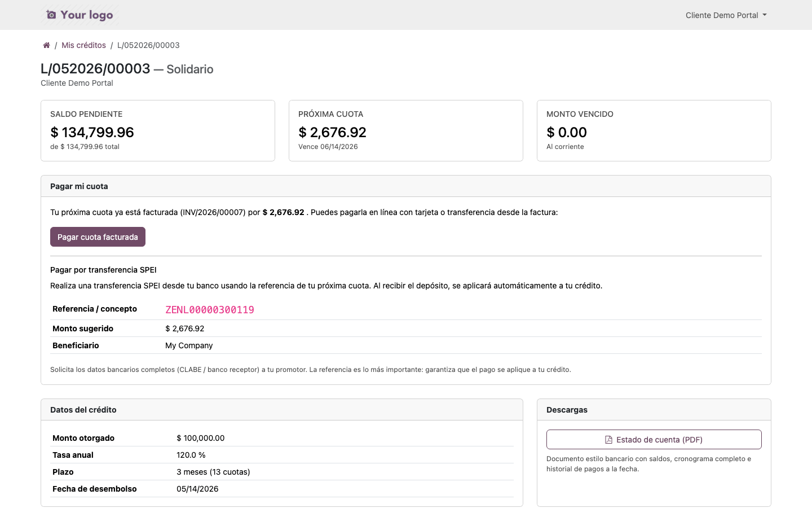Click the Fecha de desembolso value 05/14/2026
Screen dimensions: 812x508
tap(197, 489)
